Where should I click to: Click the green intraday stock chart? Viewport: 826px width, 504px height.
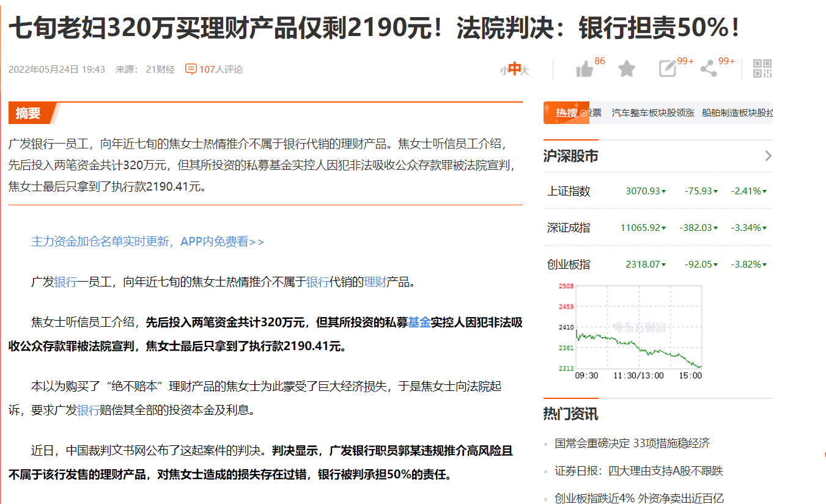[639, 330]
